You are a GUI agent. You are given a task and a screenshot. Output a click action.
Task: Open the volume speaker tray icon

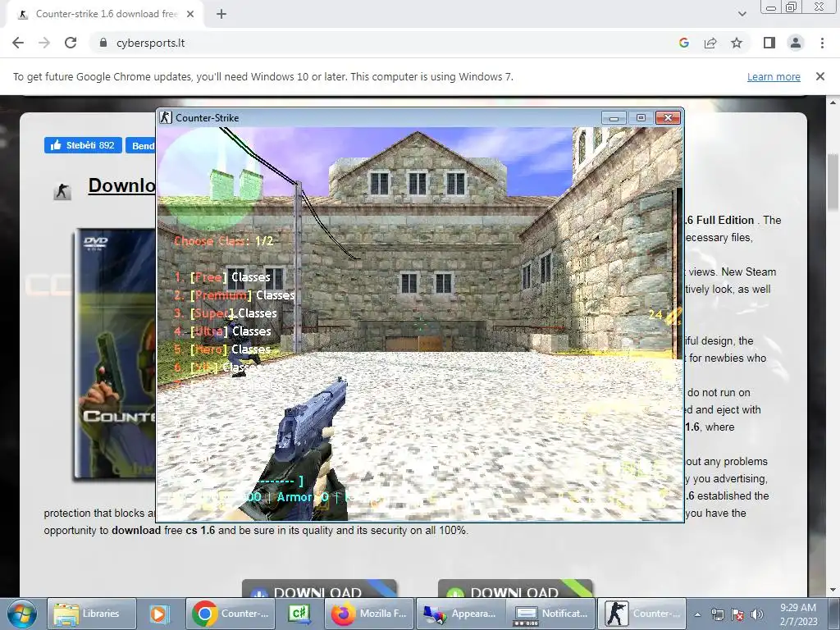click(x=756, y=614)
